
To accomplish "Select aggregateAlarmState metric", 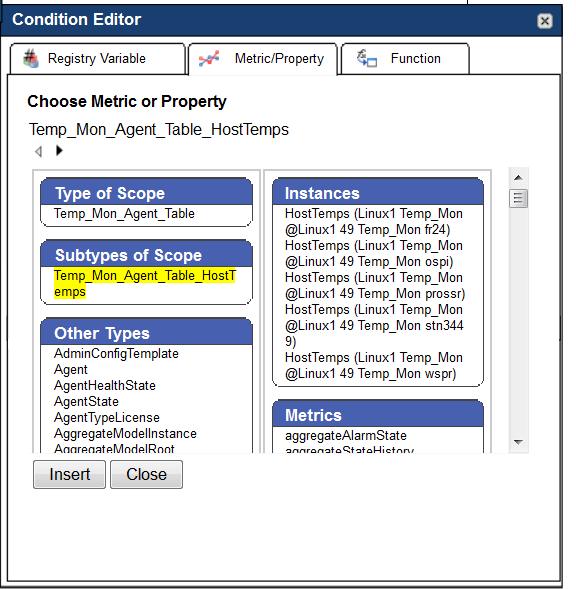I will 346,436.
